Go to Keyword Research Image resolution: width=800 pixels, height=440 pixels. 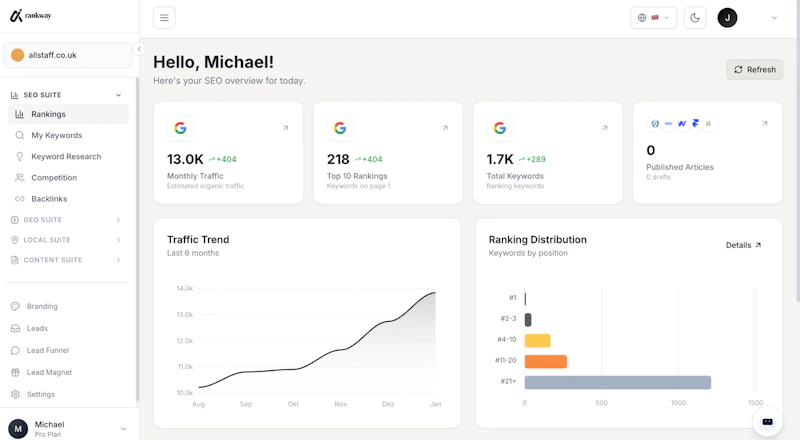tap(68, 157)
